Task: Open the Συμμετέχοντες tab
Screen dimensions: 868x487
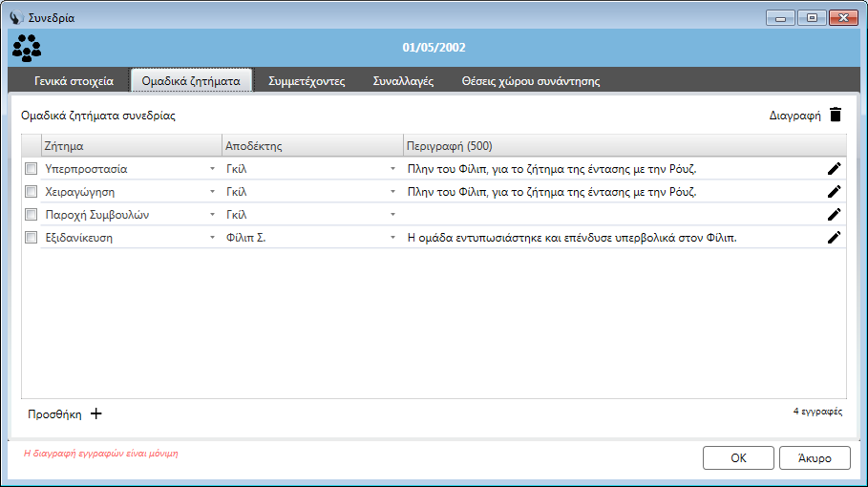Action: tap(307, 81)
